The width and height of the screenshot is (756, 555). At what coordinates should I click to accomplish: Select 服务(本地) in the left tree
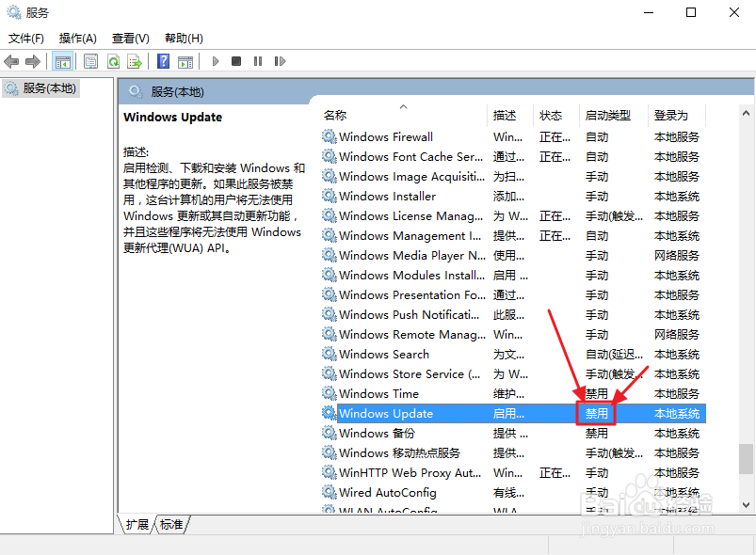[x=41, y=88]
